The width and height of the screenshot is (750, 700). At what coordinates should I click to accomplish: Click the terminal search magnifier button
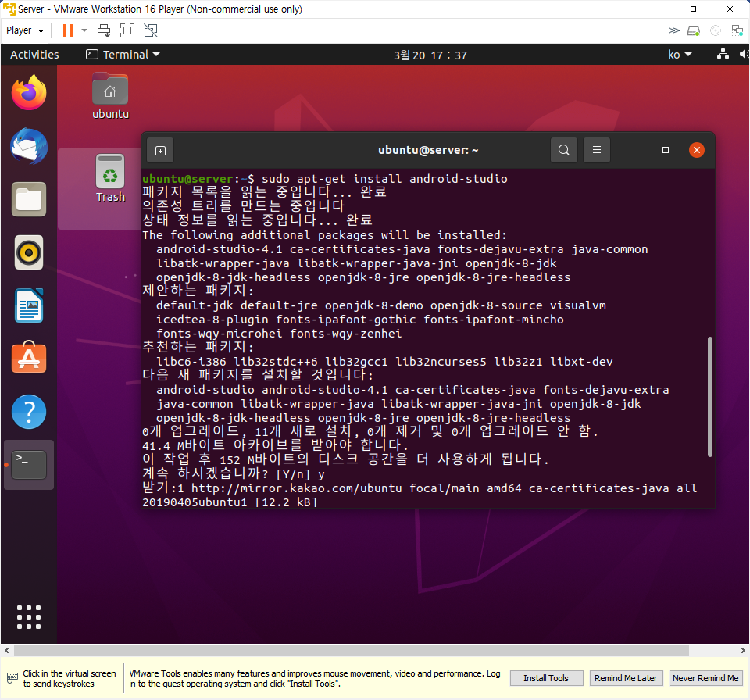pyautogui.click(x=564, y=150)
